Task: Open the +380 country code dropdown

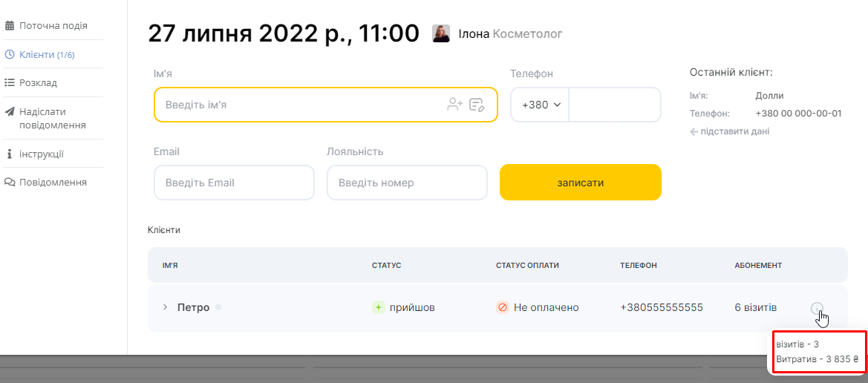Action: pyautogui.click(x=540, y=105)
